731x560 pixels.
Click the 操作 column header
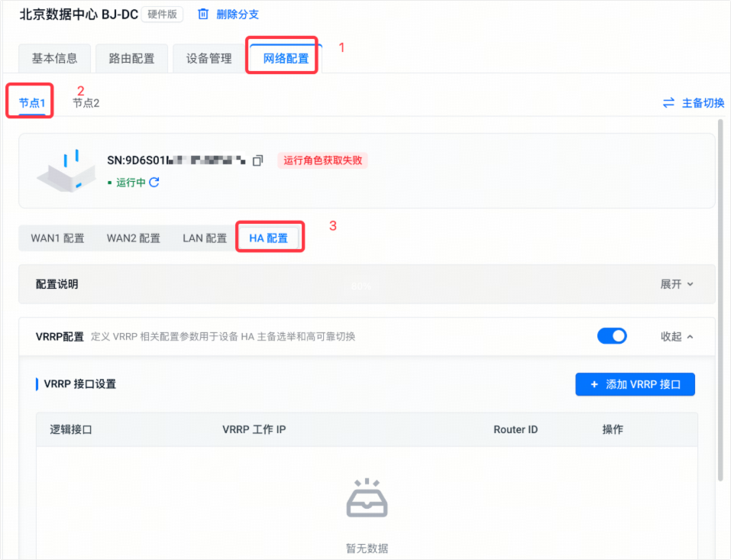click(x=613, y=429)
